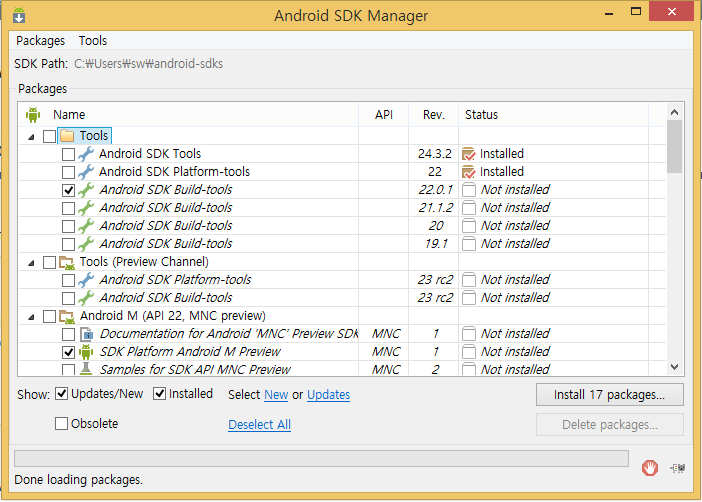Click the Tools folder icon

[x=67, y=136]
